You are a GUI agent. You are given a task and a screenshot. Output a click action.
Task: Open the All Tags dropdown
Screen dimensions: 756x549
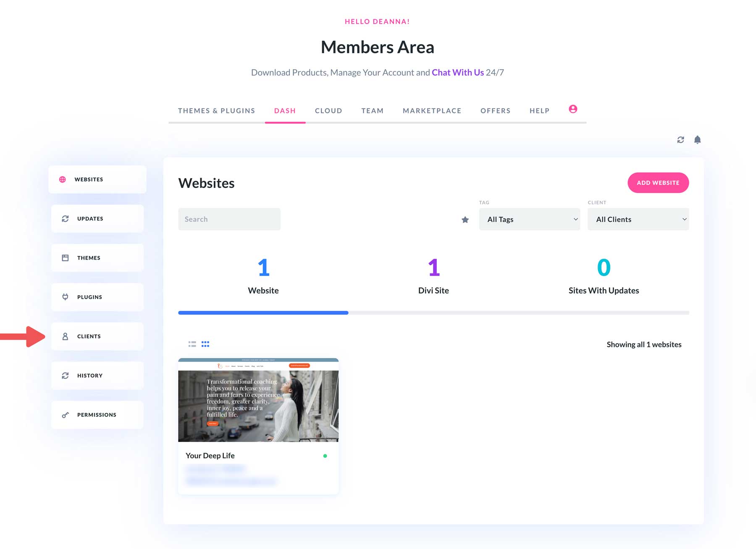529,219
